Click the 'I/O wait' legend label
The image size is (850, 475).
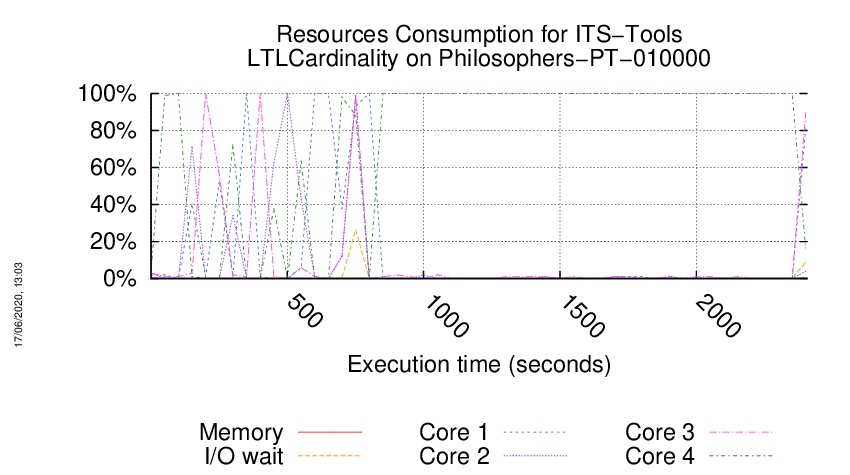(x=244, y=456)
